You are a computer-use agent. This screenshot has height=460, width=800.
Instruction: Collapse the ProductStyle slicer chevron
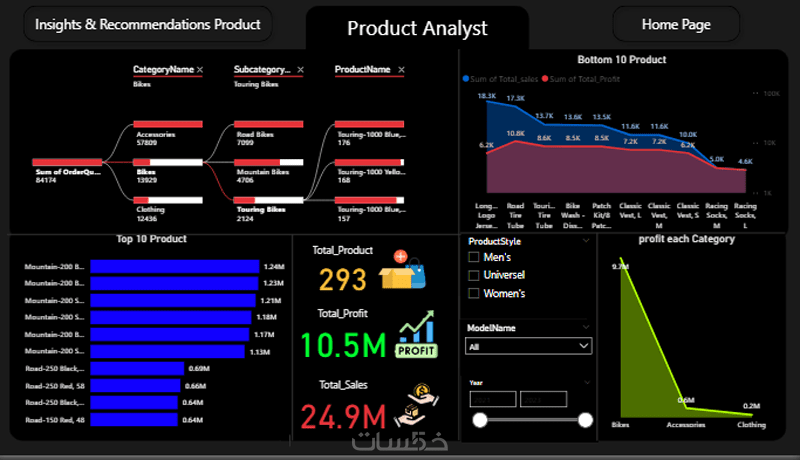[586, 241]
